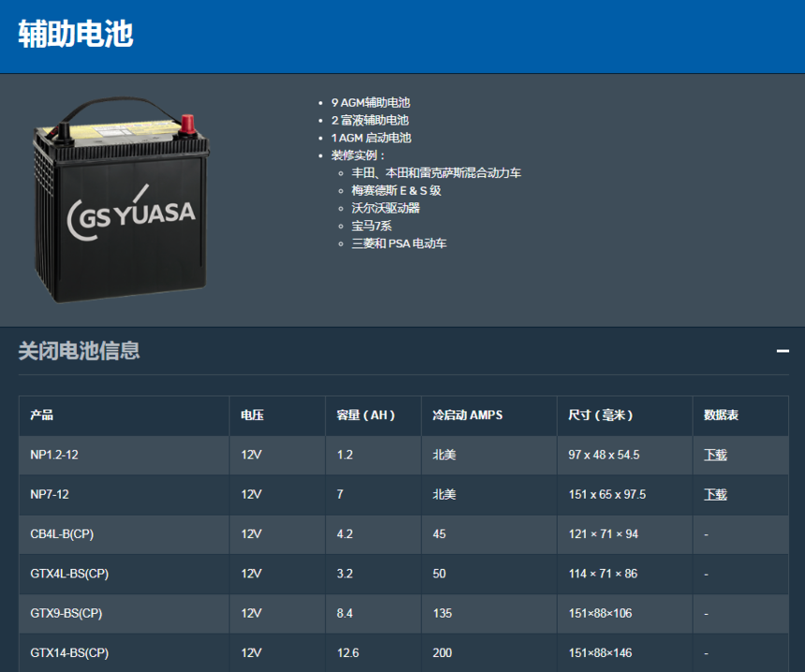The image size is (805, 672).
Task: Click the cold start value 200
Action: tap(442, 652)
